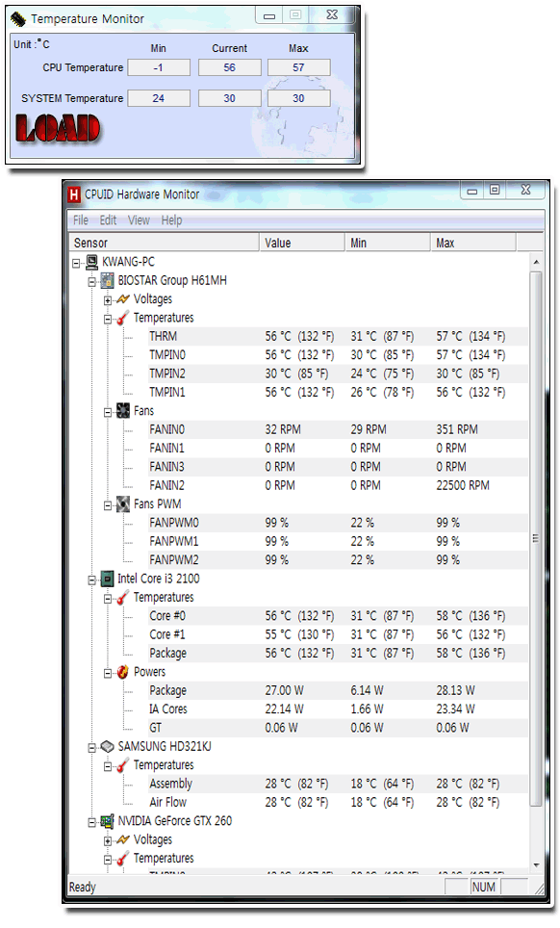The image size is (560, 928).
Task: Click the Fans icon under BIOSTAR
Action: point(123,411)
